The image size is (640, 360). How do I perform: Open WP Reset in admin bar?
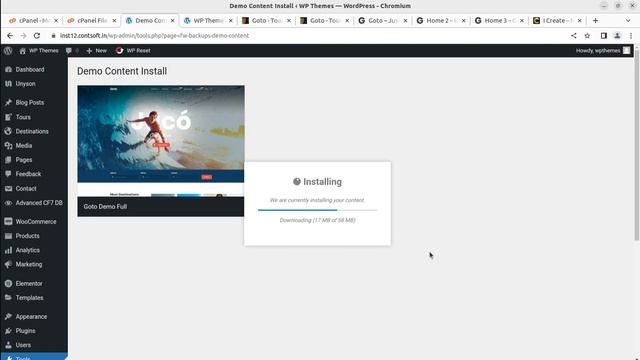(x=133, y=51)
